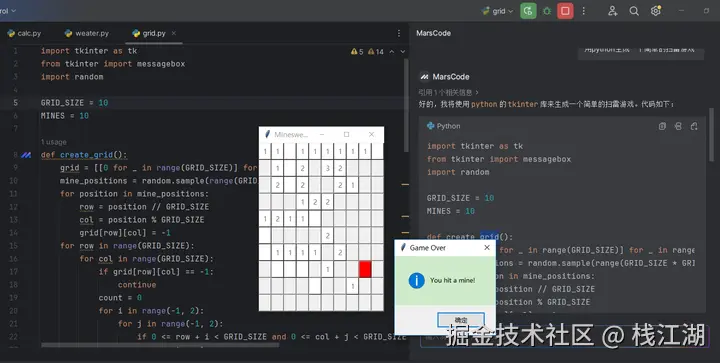
Task: Open the Code With Me user icon
Action: coord(613,11)
